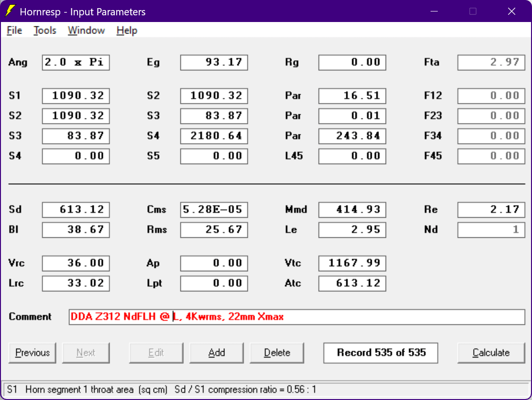Select the left S1 field with 1090.32
Viewport: 532px width, 400px height.
coord(76,96)
